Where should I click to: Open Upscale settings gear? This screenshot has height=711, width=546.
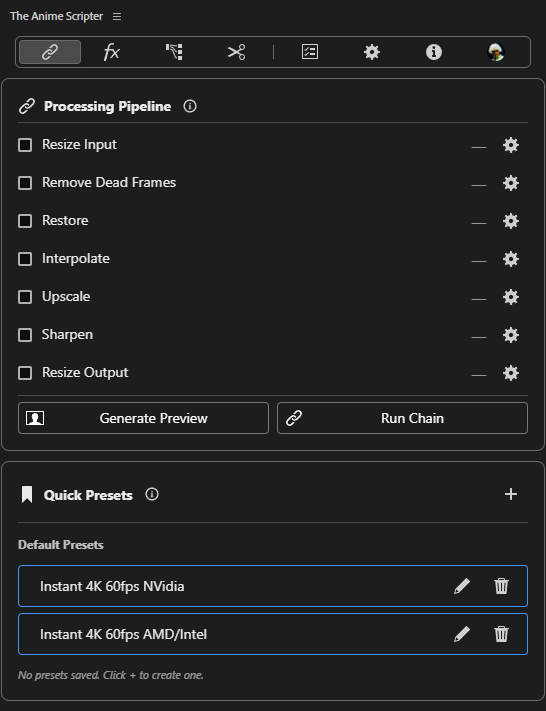511,297
